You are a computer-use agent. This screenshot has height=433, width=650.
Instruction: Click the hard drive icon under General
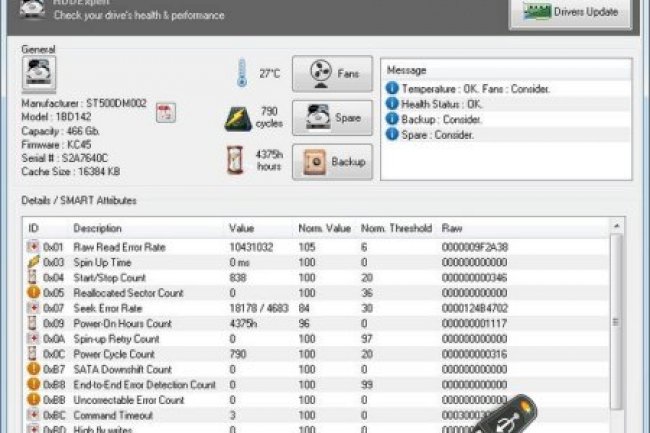point(39,75)
